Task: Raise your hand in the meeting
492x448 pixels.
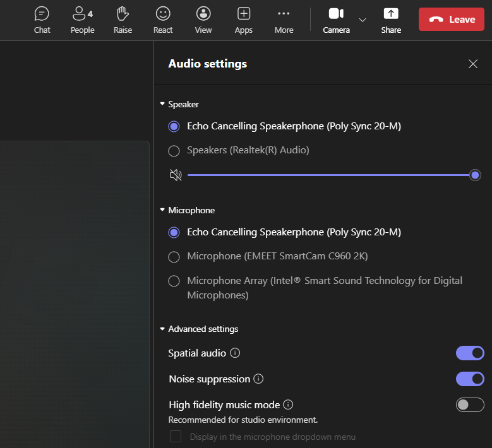Action: click(123, 20)
